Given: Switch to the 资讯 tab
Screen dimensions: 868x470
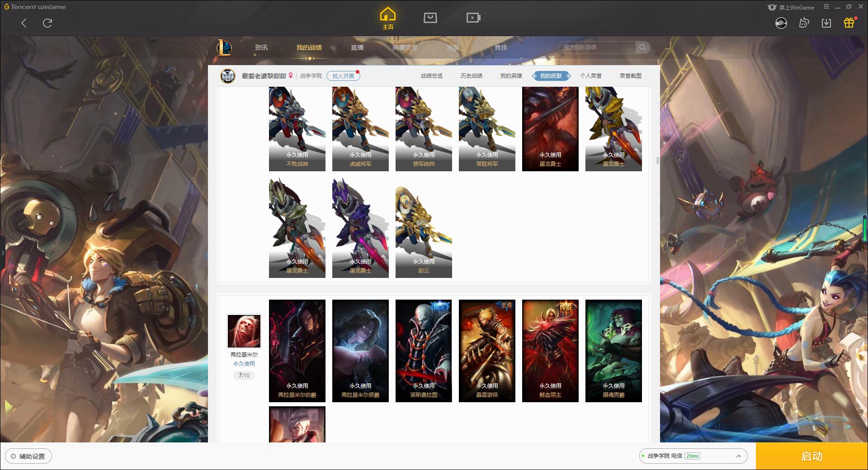Looking at the screenshot, I should click(261, 47).
